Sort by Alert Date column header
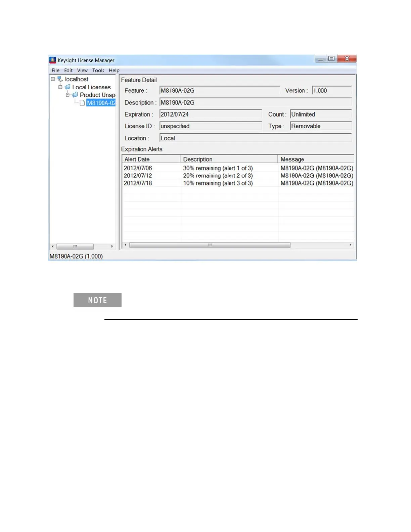The image size is (411, 532). [x=151, y=159]
